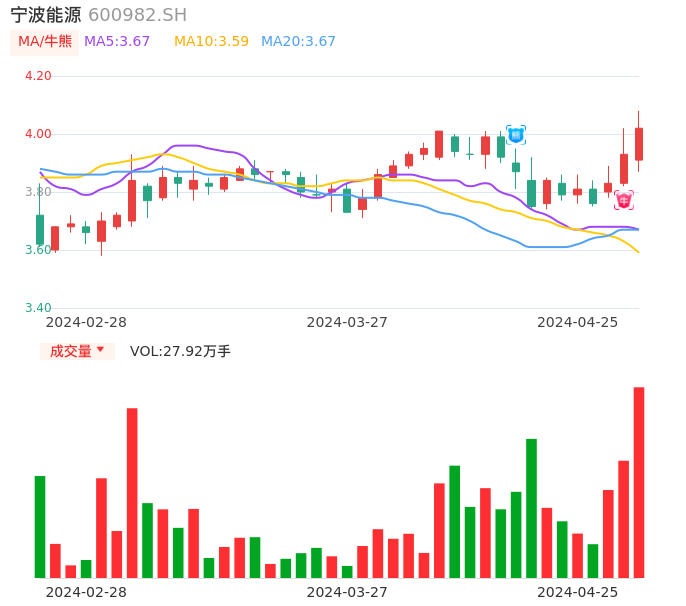Click the 4.20 price axis label

pyautogui.click(x=38, y=76)
